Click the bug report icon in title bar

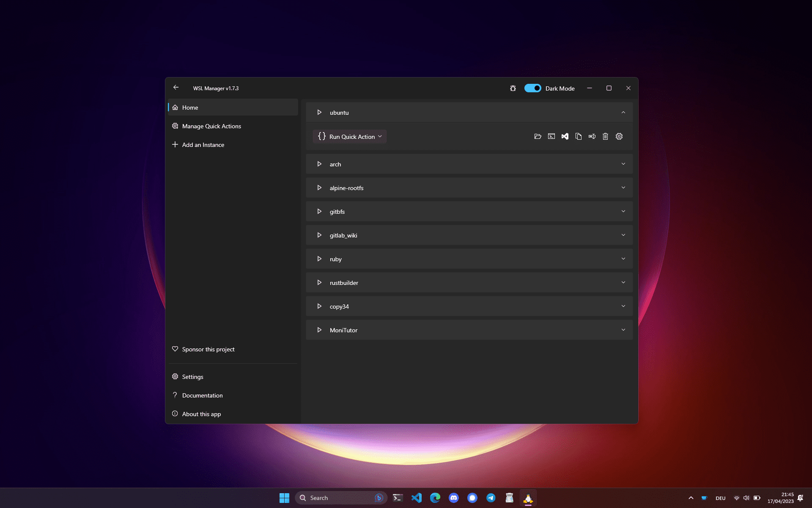pos(513,88)
